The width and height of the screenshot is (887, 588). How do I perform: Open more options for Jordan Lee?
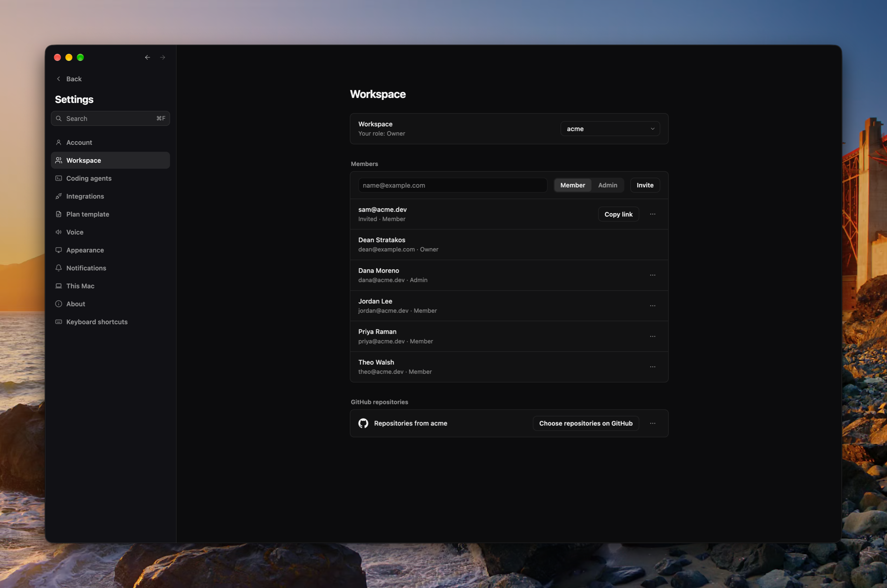pos(653,306)
